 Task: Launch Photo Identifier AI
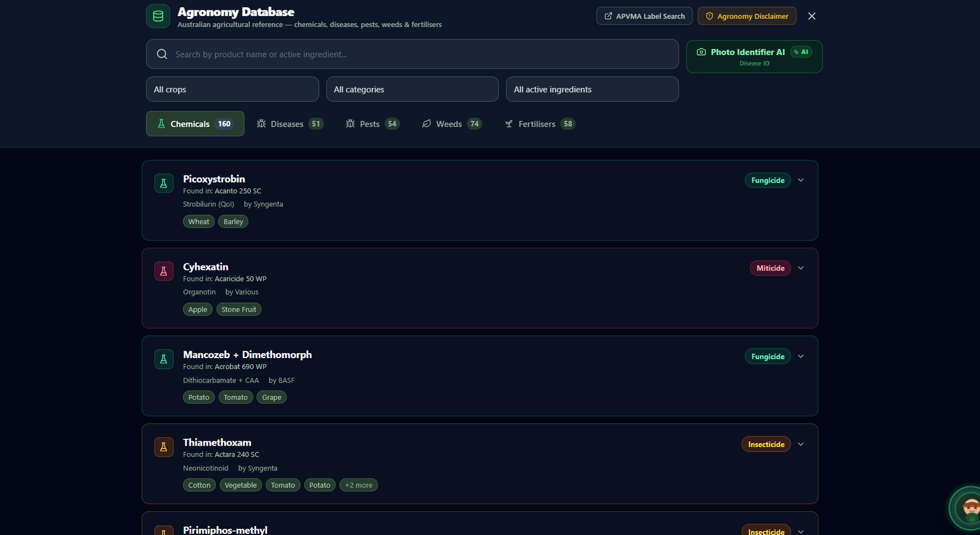754,57
